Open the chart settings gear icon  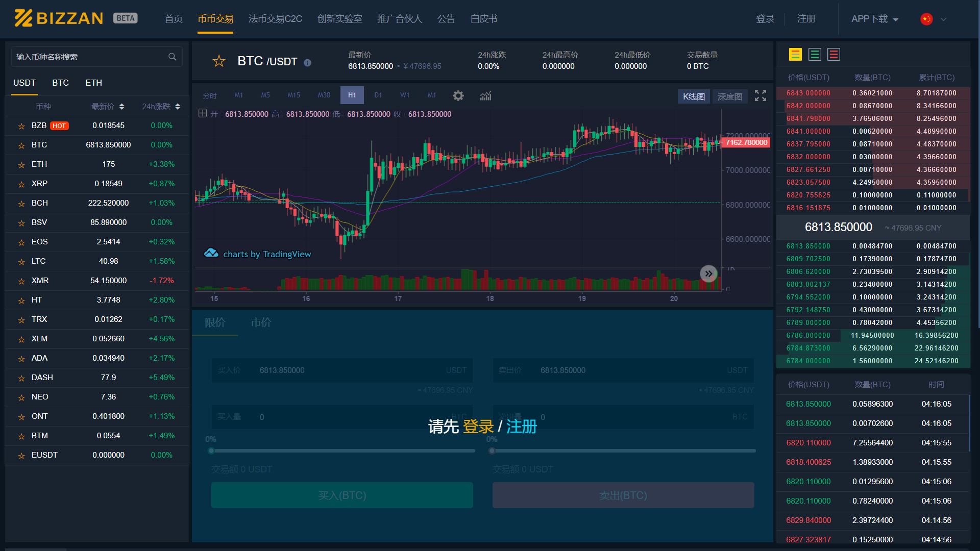click(x=458, y=95)
